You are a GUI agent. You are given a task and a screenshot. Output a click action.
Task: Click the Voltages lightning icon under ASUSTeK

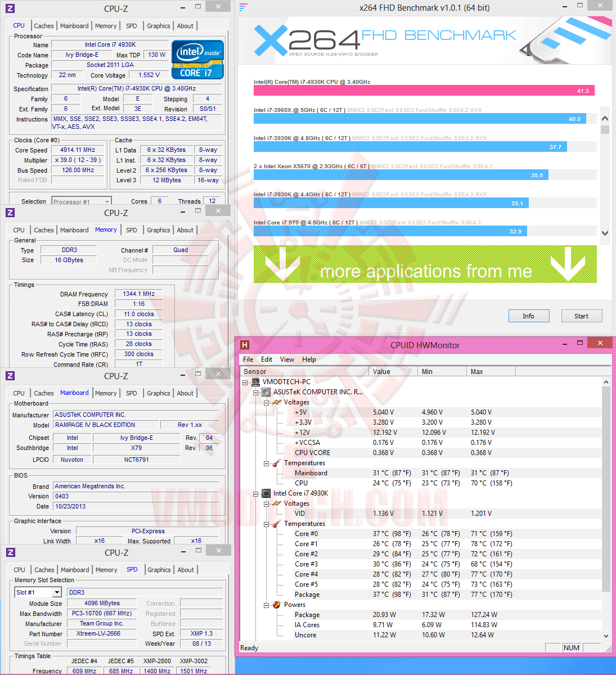tap(277, 402)
